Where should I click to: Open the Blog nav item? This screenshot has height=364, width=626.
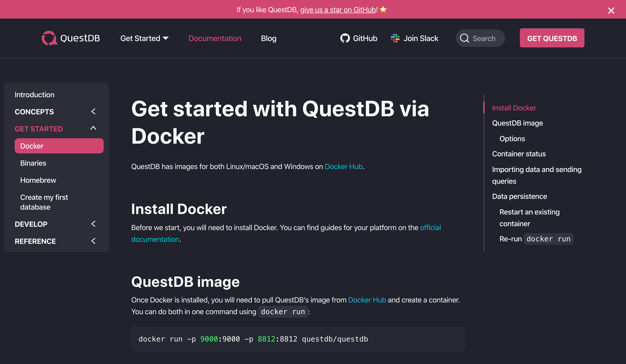(268, 38)
